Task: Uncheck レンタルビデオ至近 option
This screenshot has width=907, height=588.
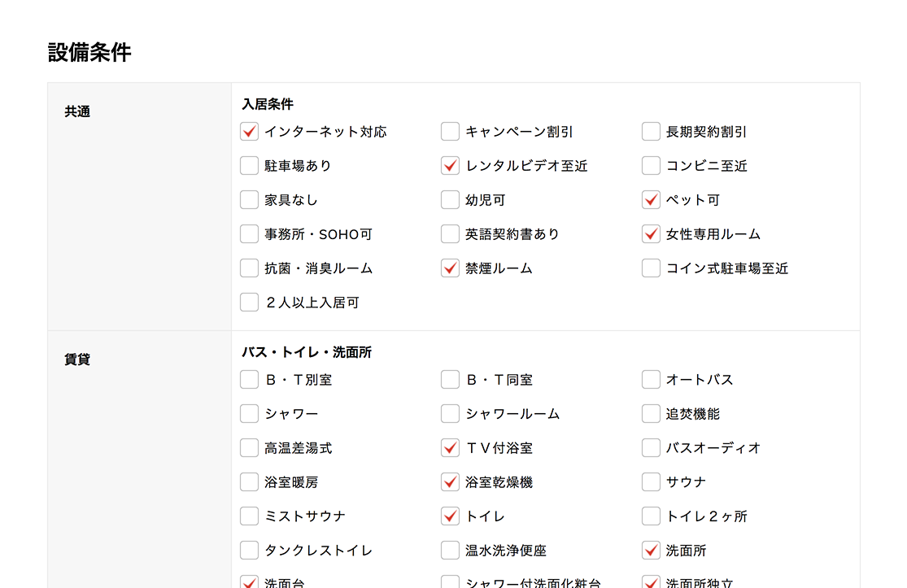Action: tap(451, 166)
